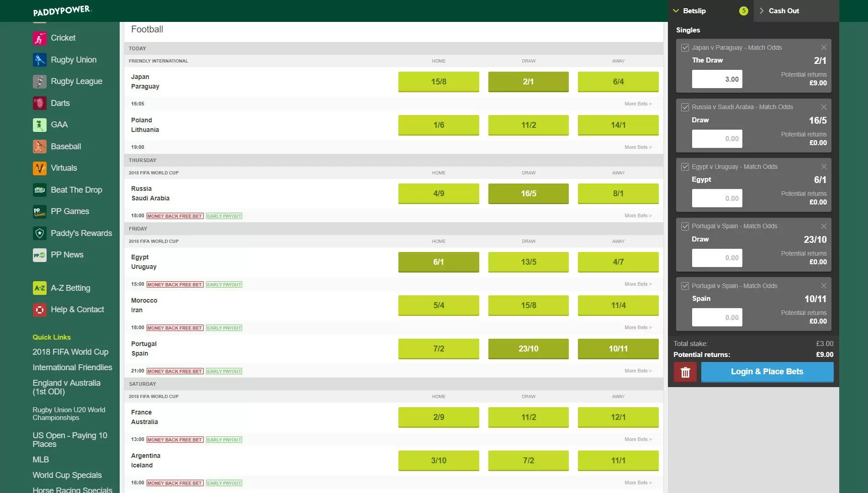The height and width of the screenshot is (493, 868).
Task: Select the Rugby League icon
Action: coord(40,81)
